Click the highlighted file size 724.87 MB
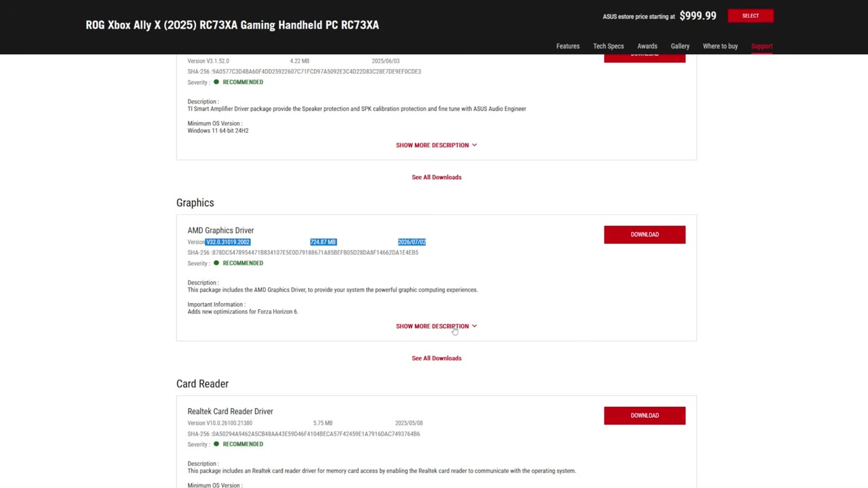The width and height of the screenshot is (868, 488). click(x=323, y=242)
